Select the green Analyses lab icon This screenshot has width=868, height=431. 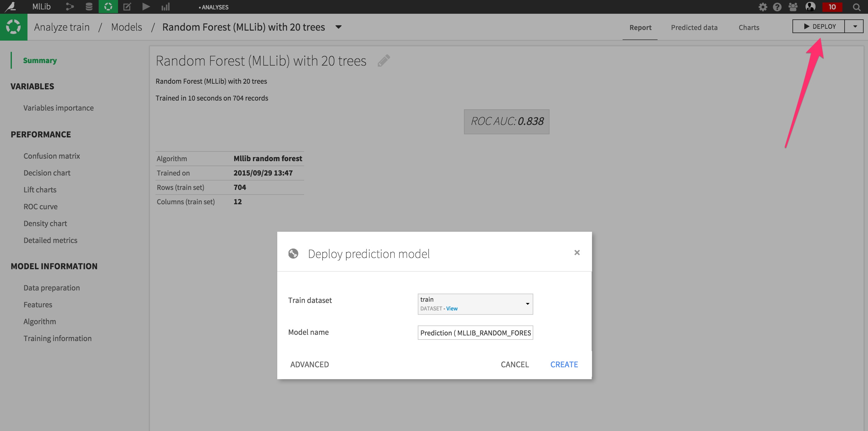tap(108, 7)
